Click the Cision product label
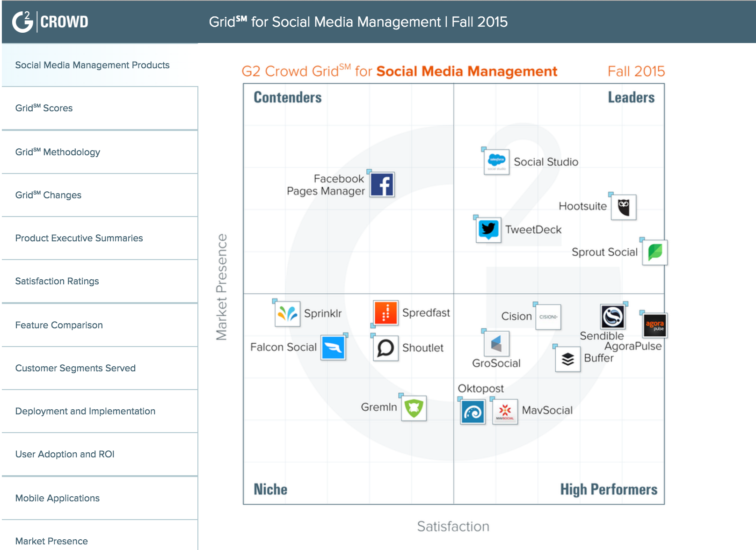Viewport: 756px width, 550px height. pos(516,317)
